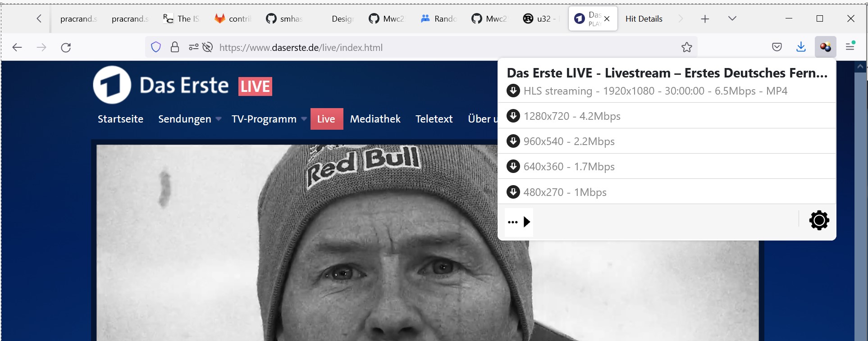
Task: Click the page vertical scrollbar up arrow
Action: tap(860, 67)
